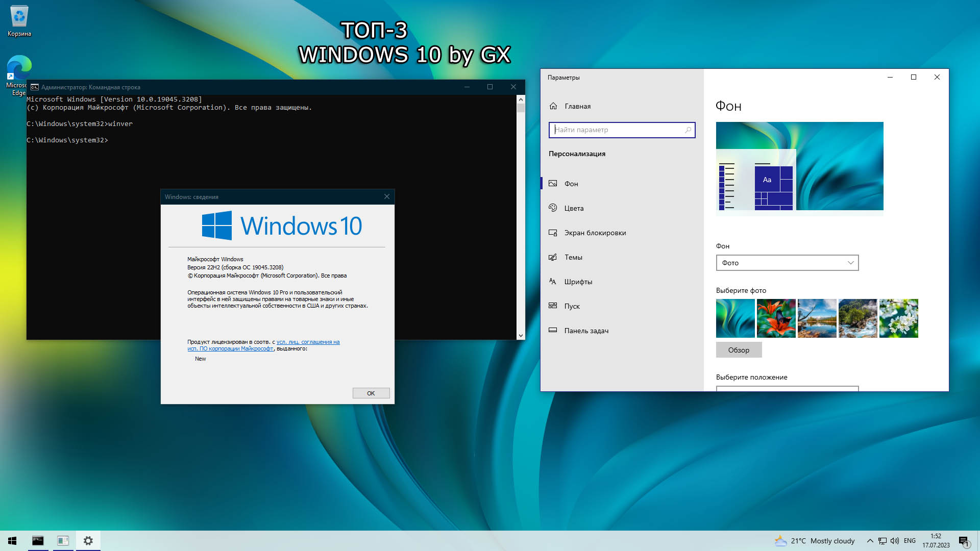This screenshot has height=551, width=980.
Task: Switch to Command Prompt in taskbar
Action: tap(38, 541)
